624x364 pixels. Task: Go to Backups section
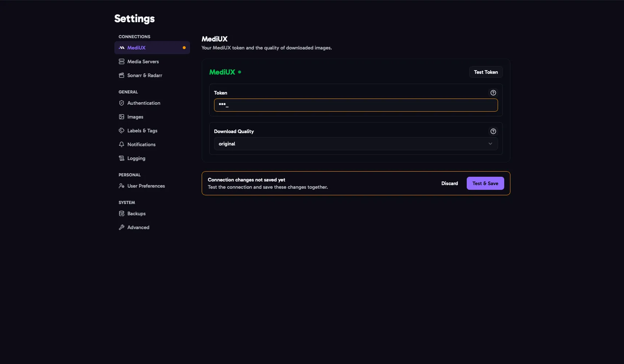[x=152, y=213]
